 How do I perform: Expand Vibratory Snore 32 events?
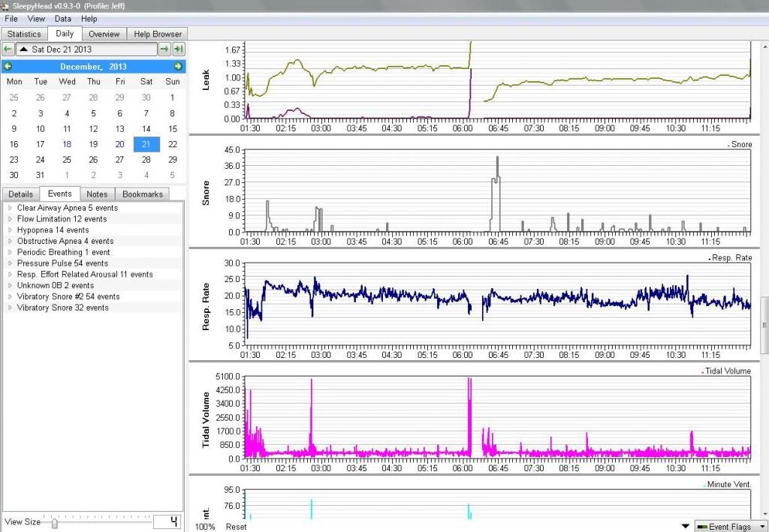pyautogui.click(x=10, y=308)
